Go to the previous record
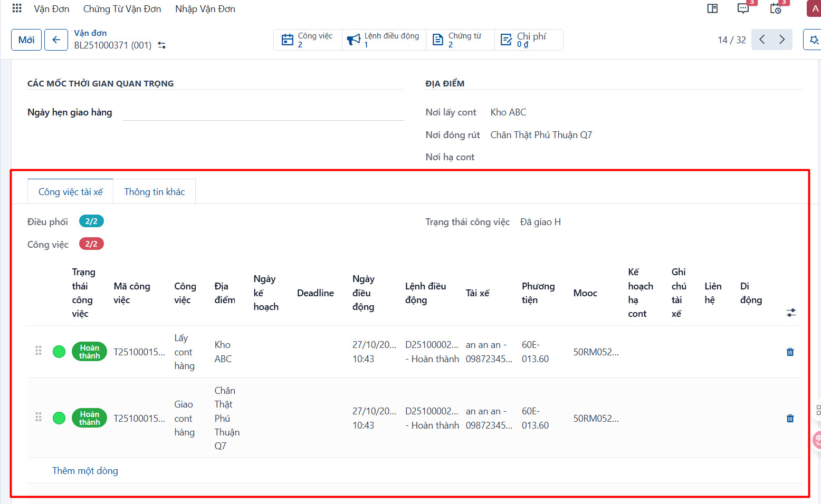Image resolution: width=821 pixels, height=504 pixels. (x=762, y=40)
